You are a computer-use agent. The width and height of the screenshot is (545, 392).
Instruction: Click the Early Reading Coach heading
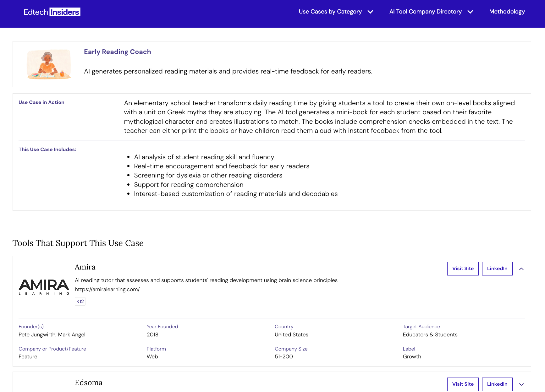pos(117,52)
